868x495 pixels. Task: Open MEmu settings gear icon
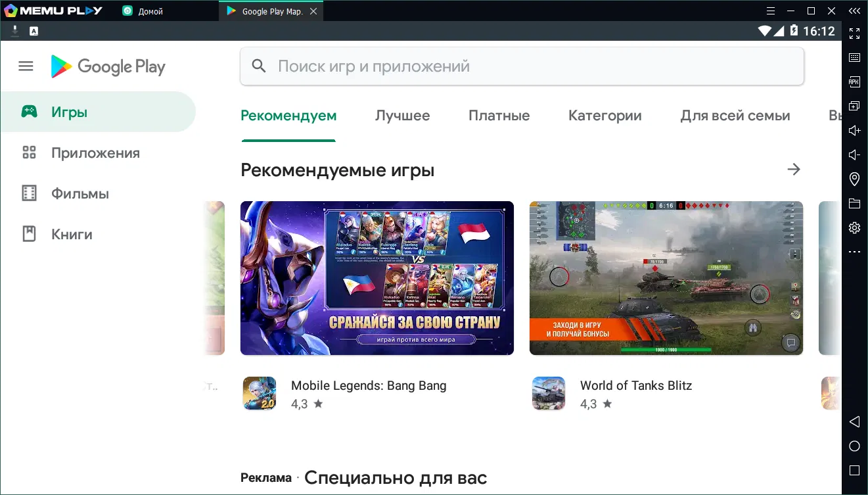[x=854, y=227]
